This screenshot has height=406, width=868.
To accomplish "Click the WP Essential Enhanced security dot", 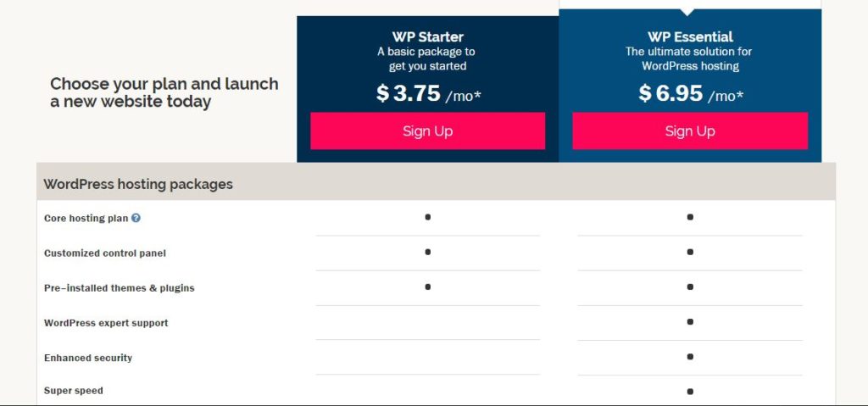I will (x=690, y=357).
